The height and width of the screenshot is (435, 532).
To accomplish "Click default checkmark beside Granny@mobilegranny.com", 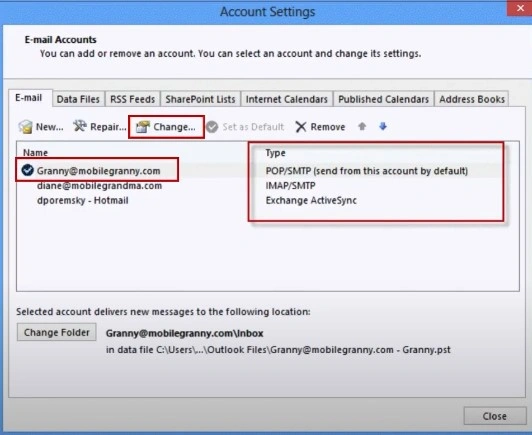I will pos(27,170).
